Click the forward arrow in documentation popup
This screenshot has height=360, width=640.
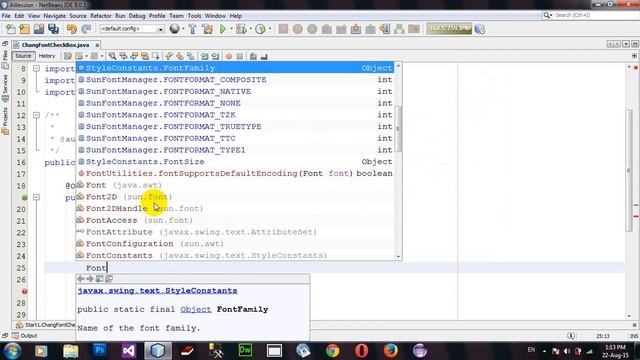[90, 279]
